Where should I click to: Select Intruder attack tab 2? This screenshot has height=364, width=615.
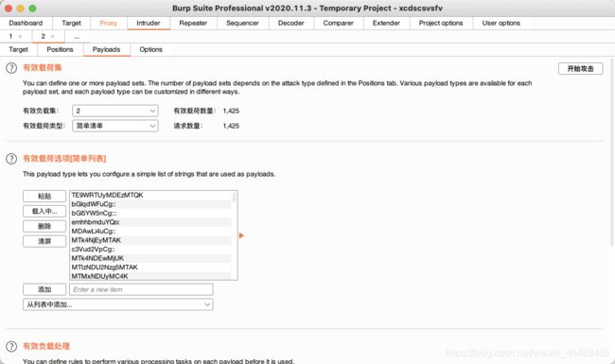[x=44, y=37]
